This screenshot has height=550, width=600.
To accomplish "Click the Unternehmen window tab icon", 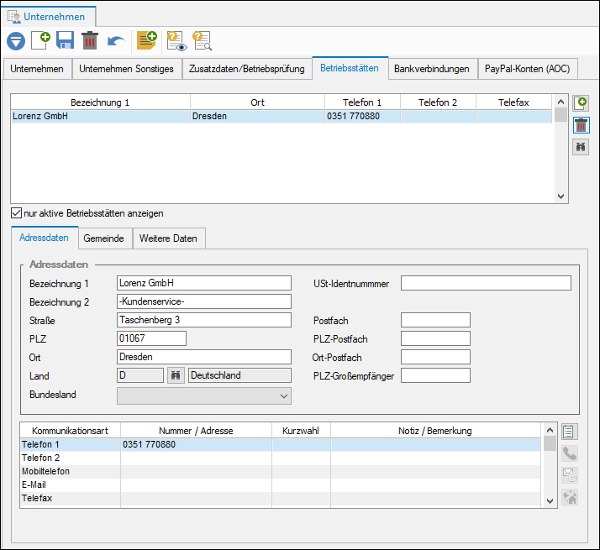I will click(x=14, y=17).
